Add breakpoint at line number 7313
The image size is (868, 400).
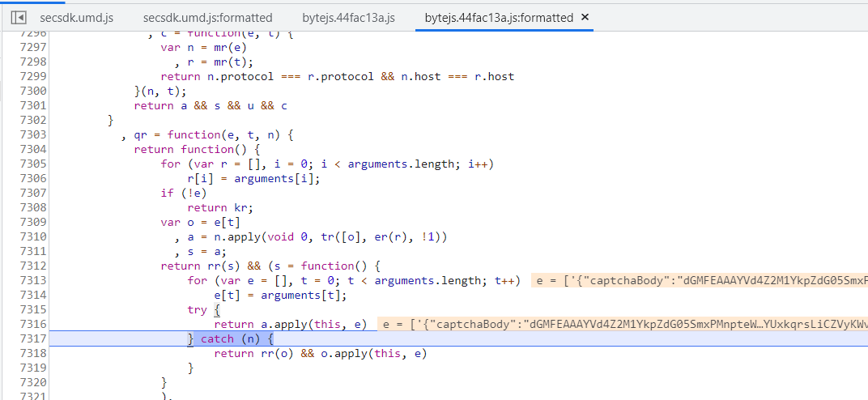pos(32,280)
